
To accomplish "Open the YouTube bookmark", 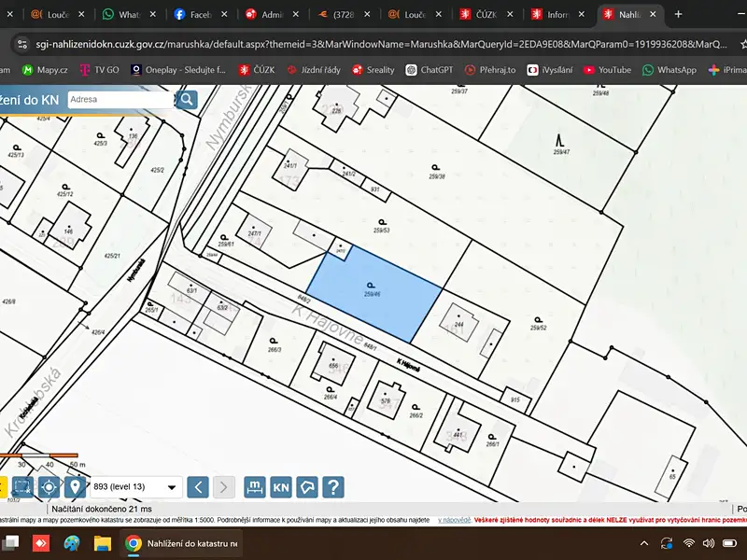I will pos(608,70).
